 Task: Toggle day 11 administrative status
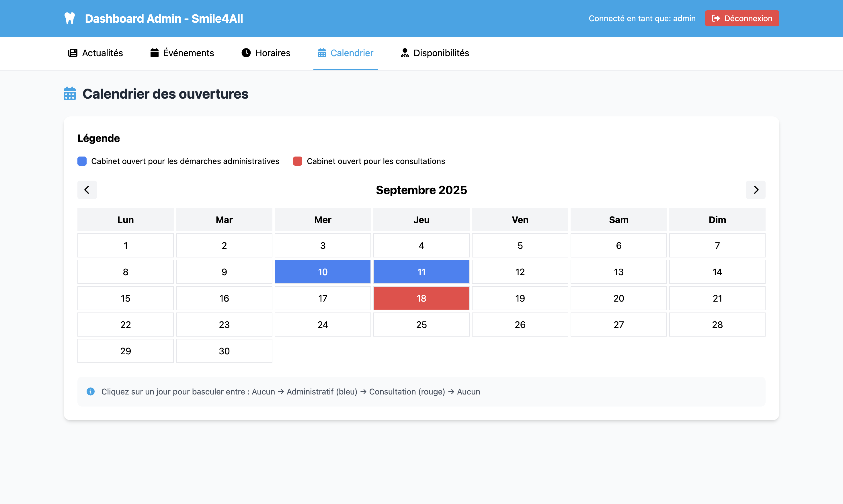coord(421,272)
